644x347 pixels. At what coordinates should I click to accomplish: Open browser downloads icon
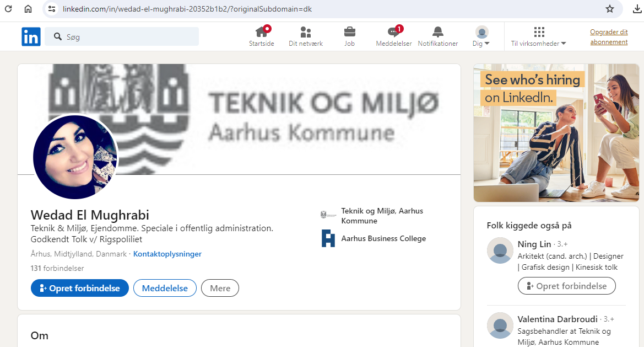click(x=637, y=9)
